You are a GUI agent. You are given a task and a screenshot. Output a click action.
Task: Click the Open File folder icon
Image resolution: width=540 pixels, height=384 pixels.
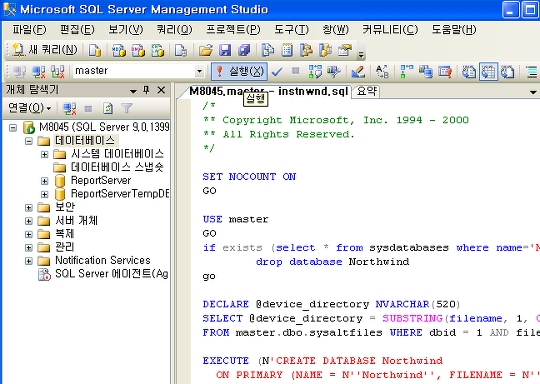click(206, 50)
